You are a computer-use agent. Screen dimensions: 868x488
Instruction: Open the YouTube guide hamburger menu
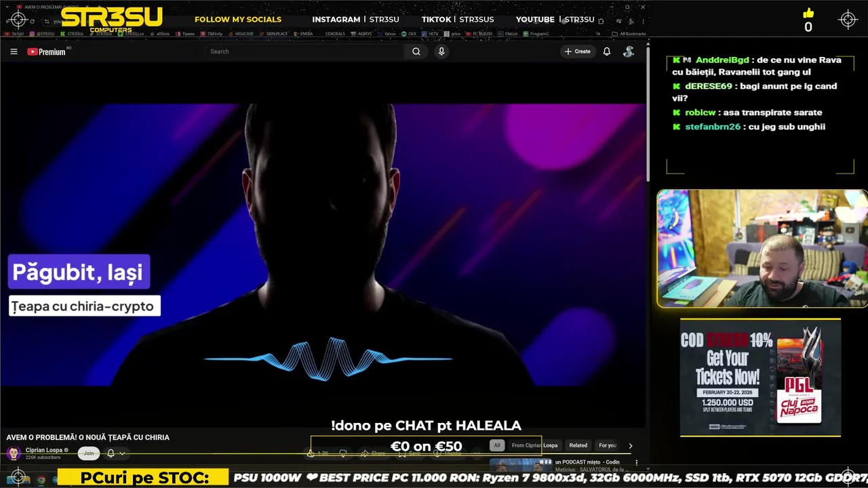14,52
